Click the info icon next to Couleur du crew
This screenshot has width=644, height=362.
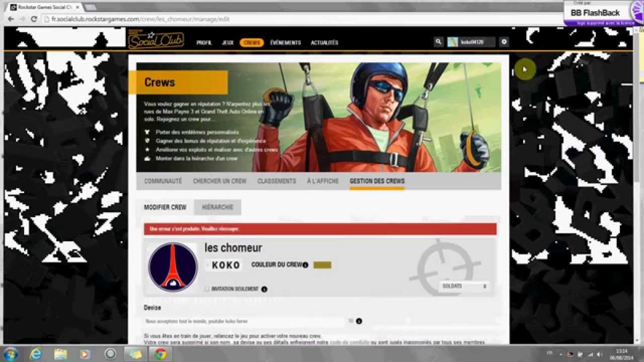pos(305,265)
